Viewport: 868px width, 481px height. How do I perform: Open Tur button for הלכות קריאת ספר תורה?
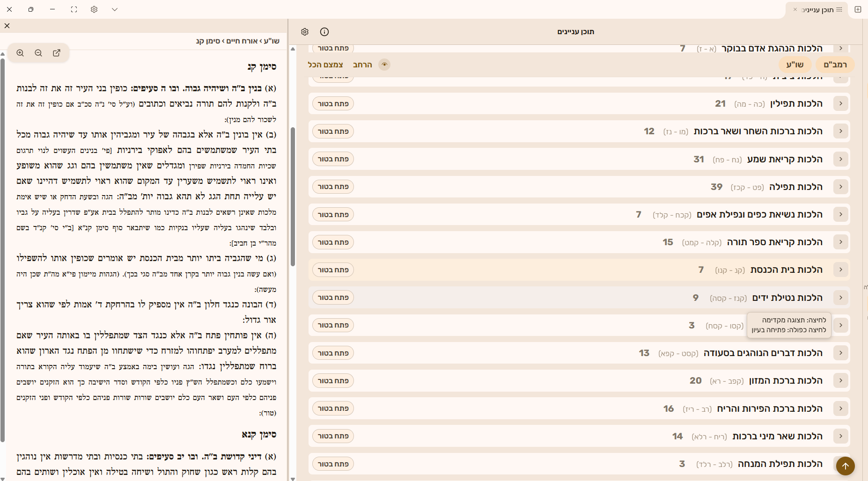pos(333,242)
